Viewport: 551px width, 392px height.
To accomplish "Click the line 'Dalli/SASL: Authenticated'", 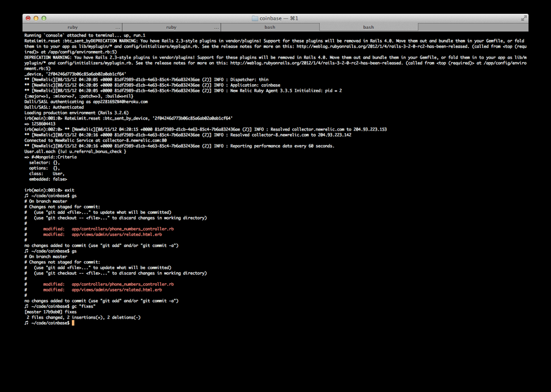I will (54, 107).
